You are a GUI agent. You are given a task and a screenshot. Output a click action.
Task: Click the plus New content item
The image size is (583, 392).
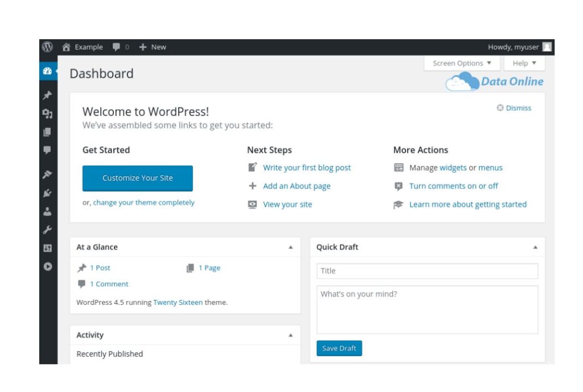[x=153, y=47]
